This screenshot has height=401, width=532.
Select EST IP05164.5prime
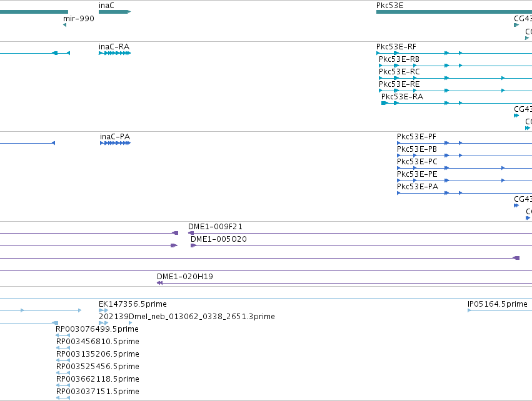click(498, 304)
